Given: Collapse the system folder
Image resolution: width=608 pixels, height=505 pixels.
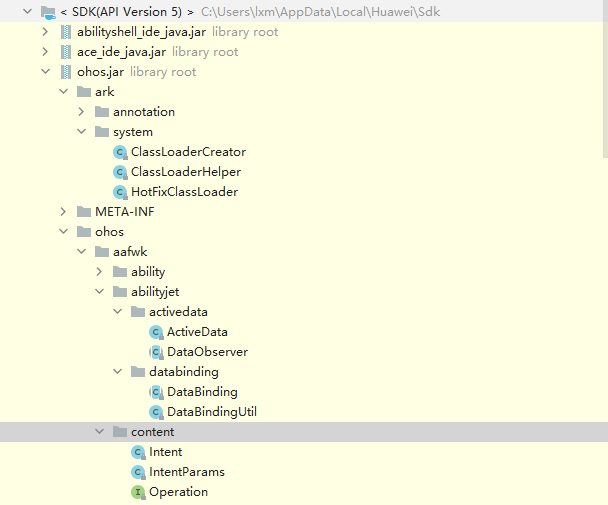Looking at the screenshot, I should pyautogui.click(x=81, y=131).
